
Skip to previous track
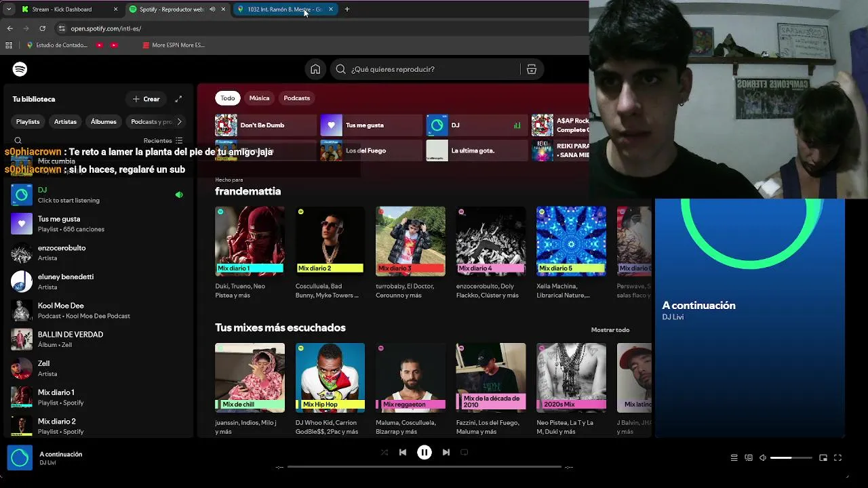(403, 452)
